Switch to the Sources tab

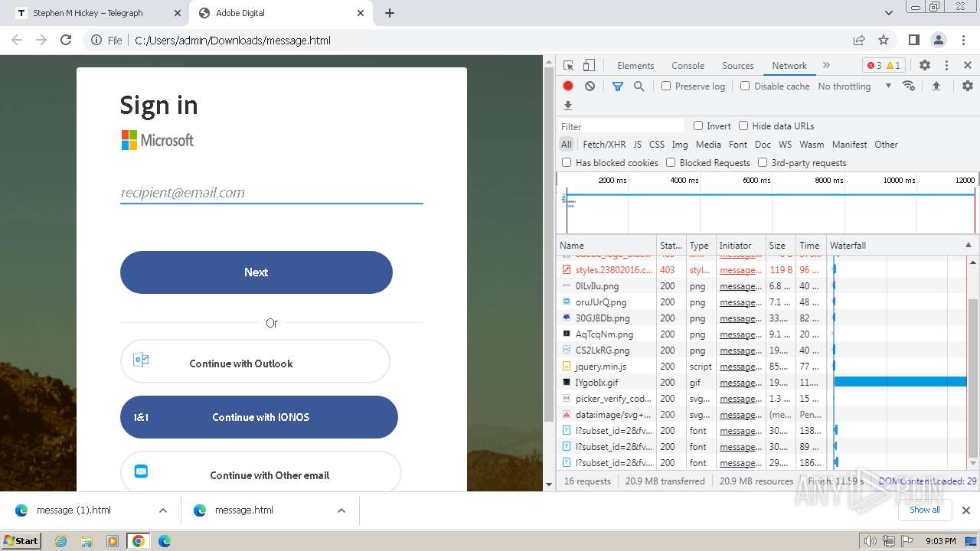tap(738, 66)
